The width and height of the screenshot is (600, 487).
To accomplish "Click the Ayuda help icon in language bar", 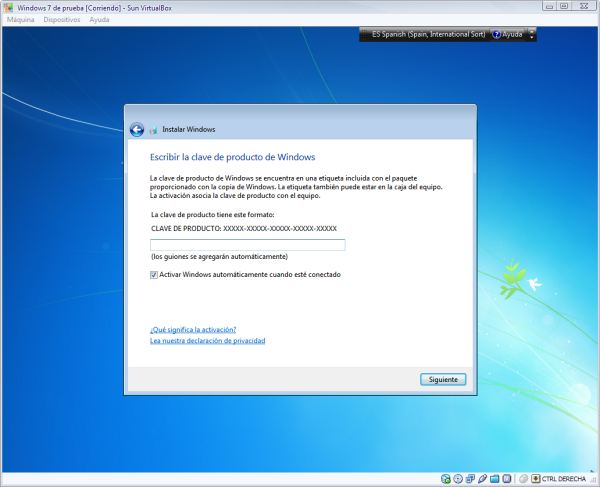I will point(496,34).
